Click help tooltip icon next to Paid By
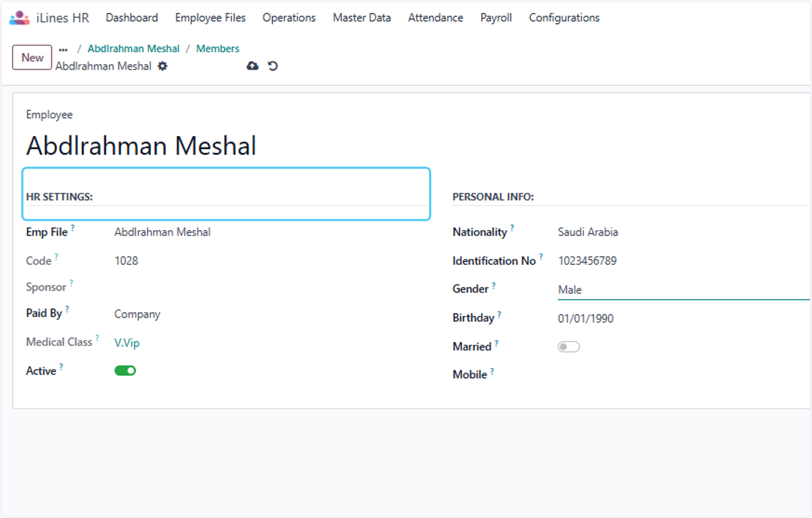Viewport: 812px width, 518px height. [67, 310]
